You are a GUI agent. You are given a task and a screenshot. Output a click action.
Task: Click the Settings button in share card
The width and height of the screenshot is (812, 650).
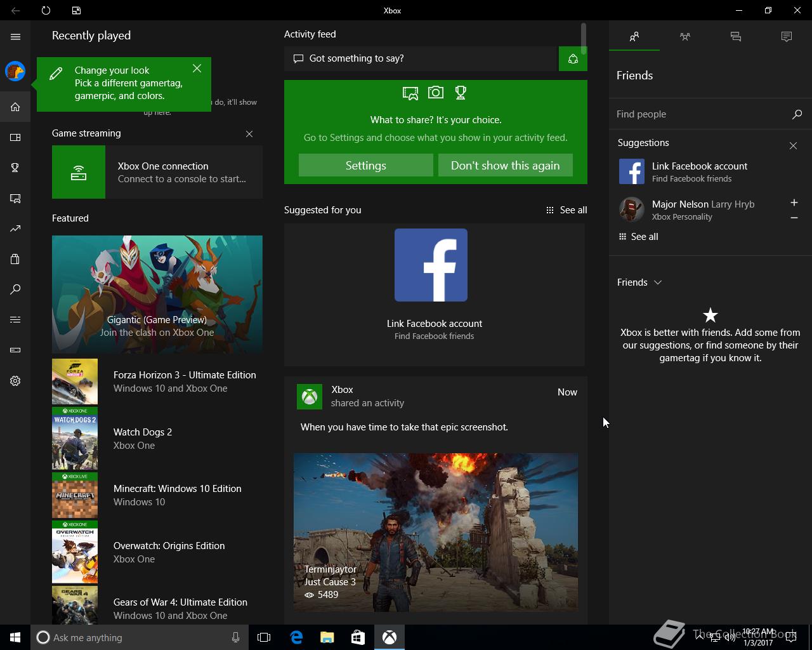[366, 165]
